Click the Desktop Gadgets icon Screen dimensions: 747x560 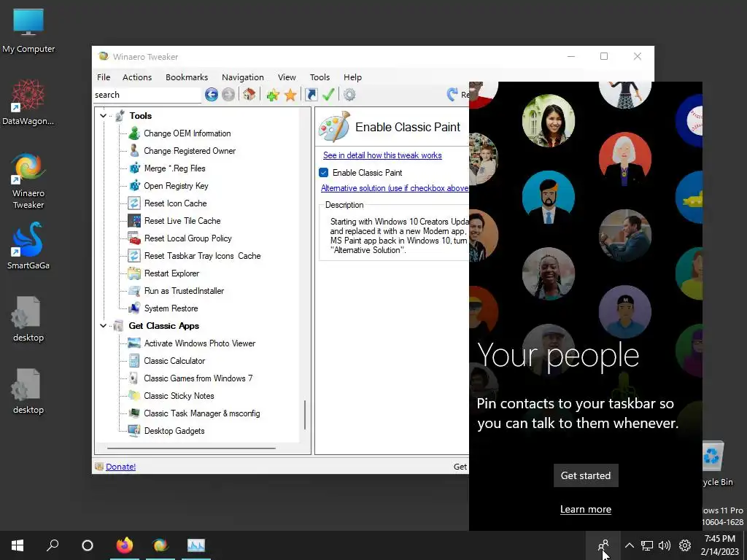(x=134, y=431)
